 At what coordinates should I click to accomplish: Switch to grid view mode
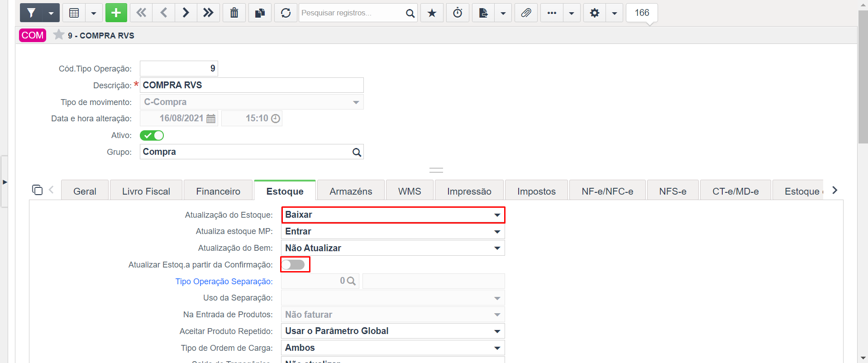coord(74,13)
